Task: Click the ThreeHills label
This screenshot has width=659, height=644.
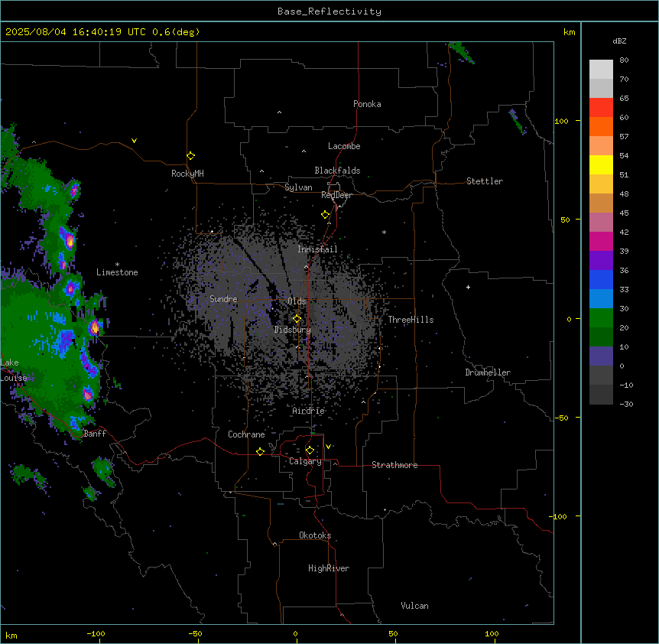Action: click(411, 320)
